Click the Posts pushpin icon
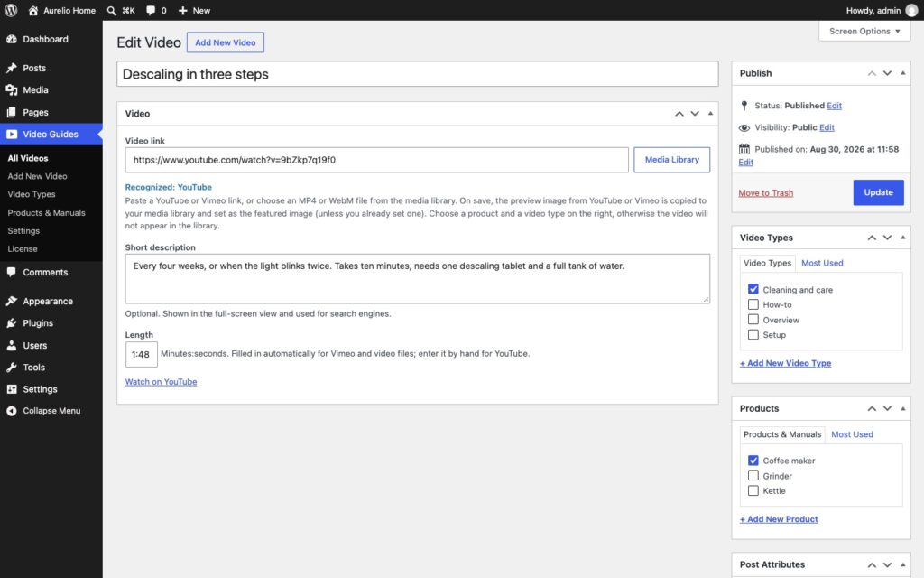The height and width of the screenshot is (578, 924). [12, 68]
